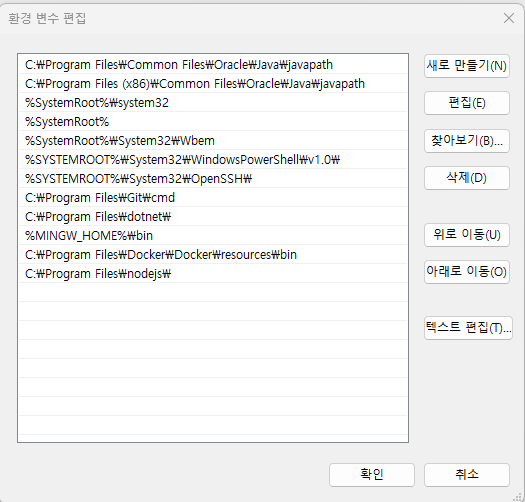This screenshot has width=525, height=502.
Task: Select the plain %SystemRoot% entry
Action: coord(213,122)
